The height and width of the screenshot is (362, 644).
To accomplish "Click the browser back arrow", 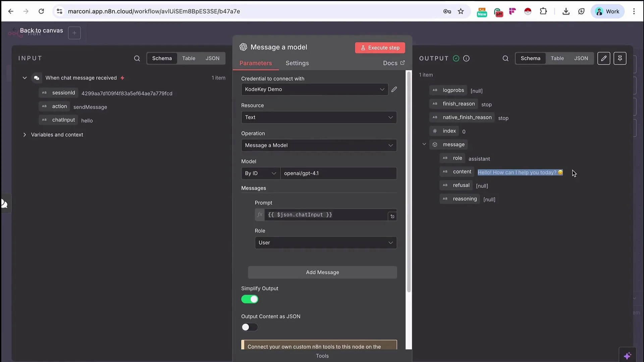I will [x=11, y=11].
